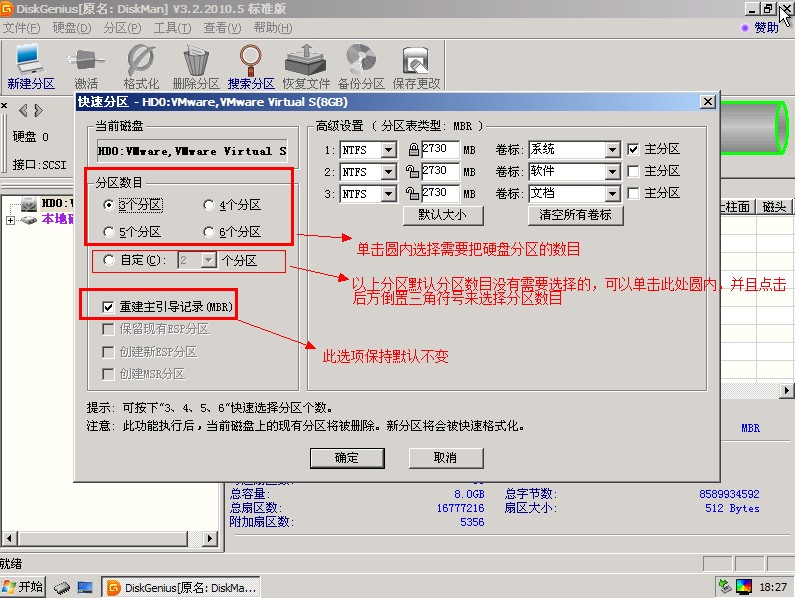Screen dimensions: 795x598
Task: Click the HD0 disk icon in tree
Action: [29, 204]
